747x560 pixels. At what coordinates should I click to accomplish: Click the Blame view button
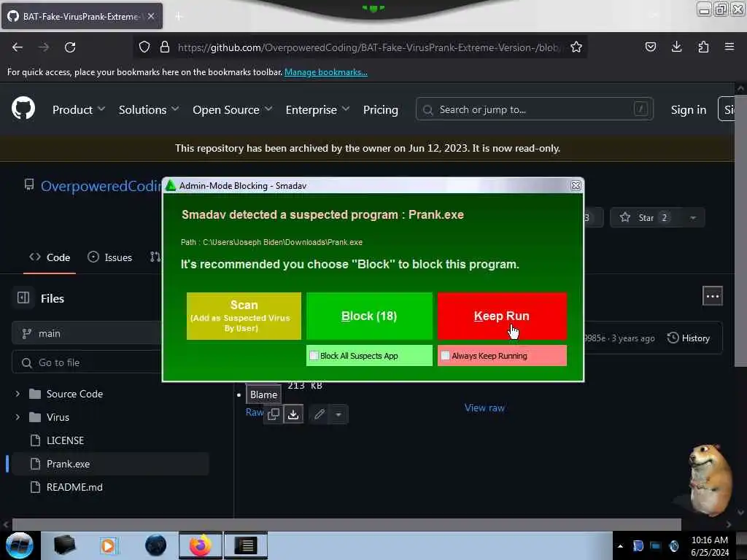tap(263, 394)
